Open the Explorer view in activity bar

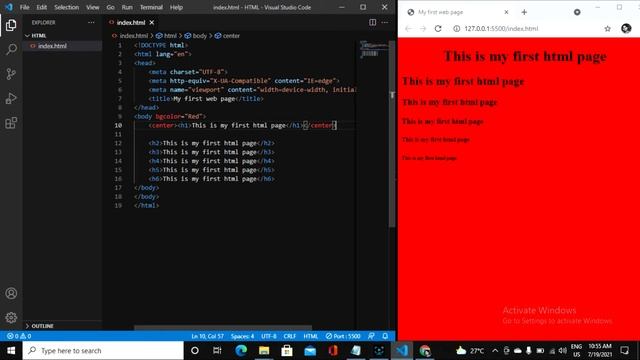point(11,25)
